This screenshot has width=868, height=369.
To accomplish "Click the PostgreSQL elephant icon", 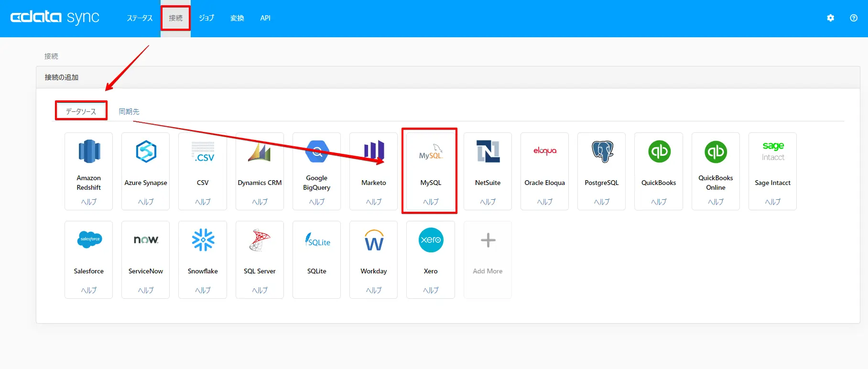I will coord(602,152).
